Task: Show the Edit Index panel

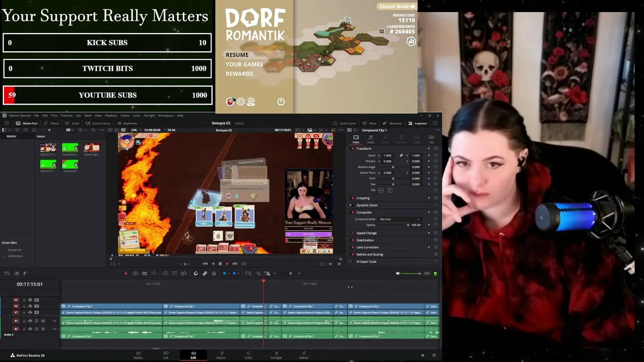Action: point(72,123)
